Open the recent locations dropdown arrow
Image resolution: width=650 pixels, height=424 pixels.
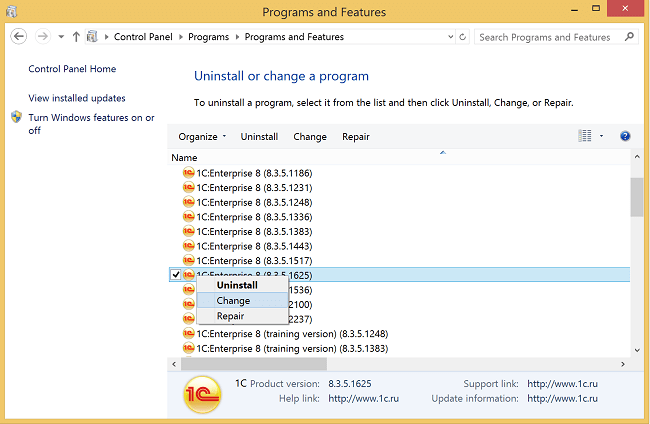(61, 37)
